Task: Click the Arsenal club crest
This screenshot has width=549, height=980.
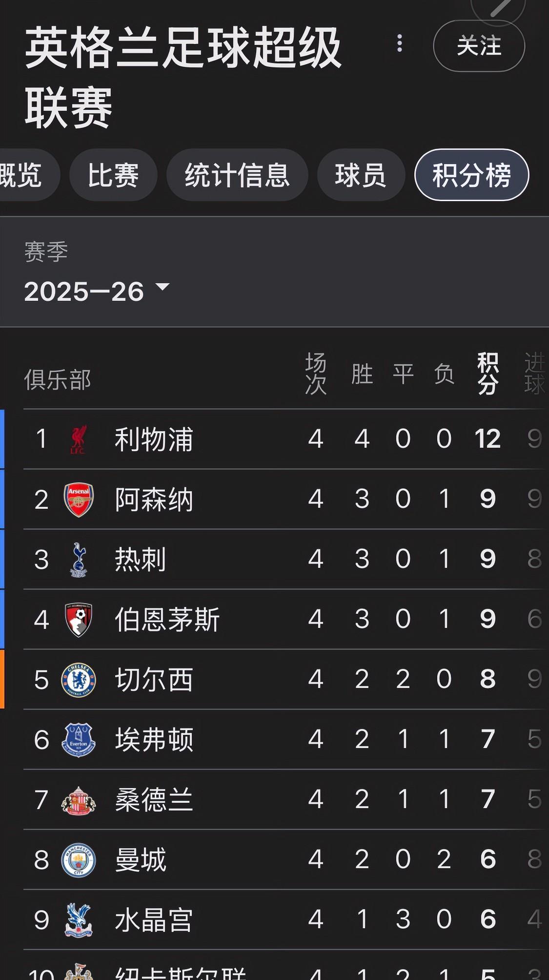Action: click(x=79, y=500)
